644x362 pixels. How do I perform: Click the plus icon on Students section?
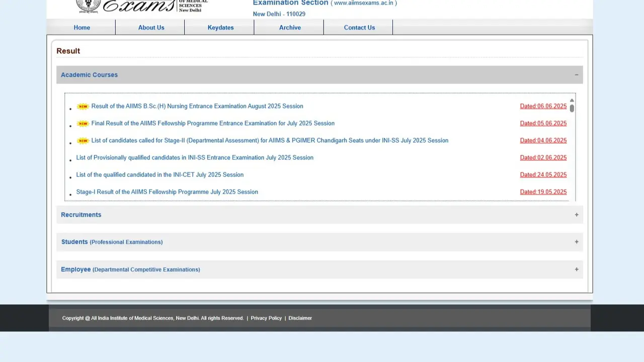click(x=577, y=242)
